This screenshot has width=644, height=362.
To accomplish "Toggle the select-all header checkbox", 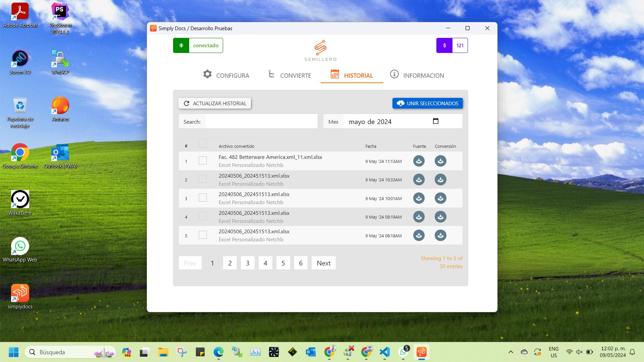I will point(203,144).
